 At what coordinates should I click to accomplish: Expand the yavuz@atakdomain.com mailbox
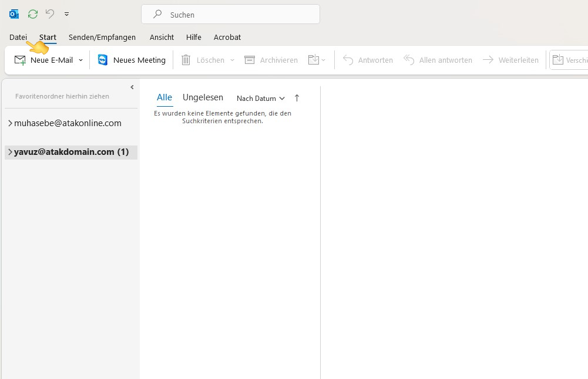pyautogui.click(x=9, y=151)
